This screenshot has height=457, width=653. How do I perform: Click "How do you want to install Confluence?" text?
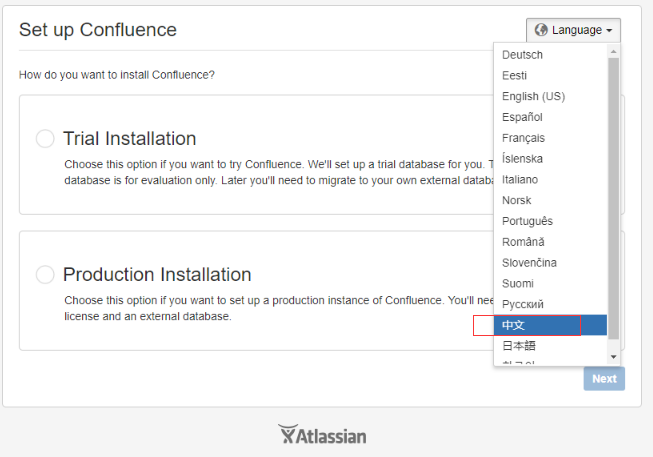117,75
